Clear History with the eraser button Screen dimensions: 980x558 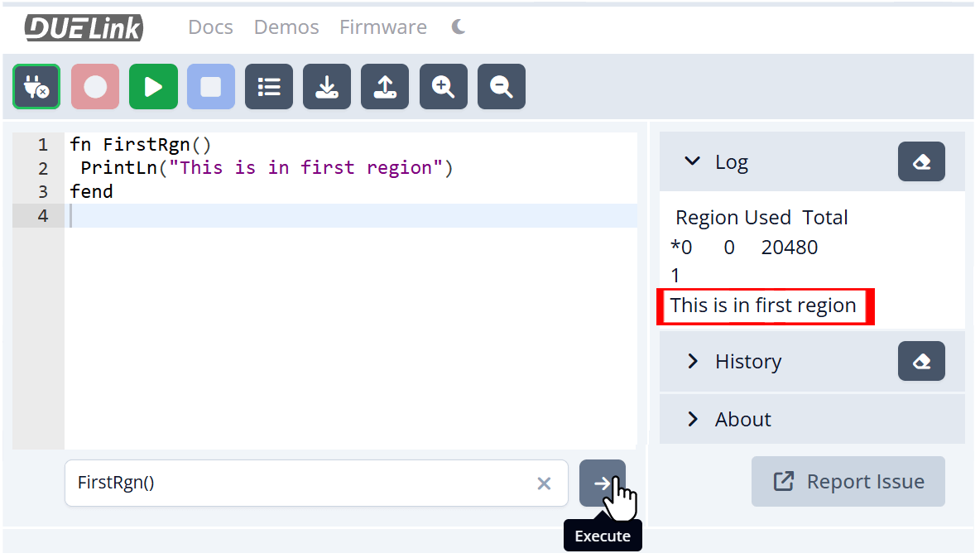pyautogui.click(x=921, y=361)
